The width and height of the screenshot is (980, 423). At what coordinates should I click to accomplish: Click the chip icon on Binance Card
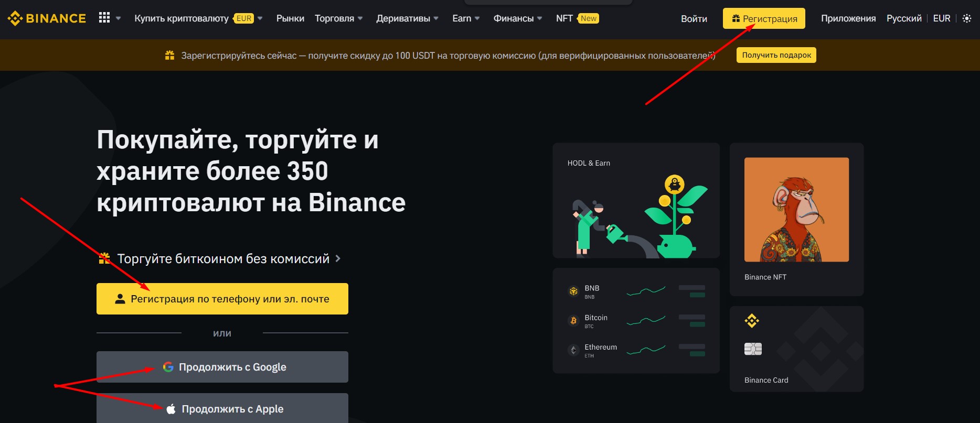click(753, 349)
